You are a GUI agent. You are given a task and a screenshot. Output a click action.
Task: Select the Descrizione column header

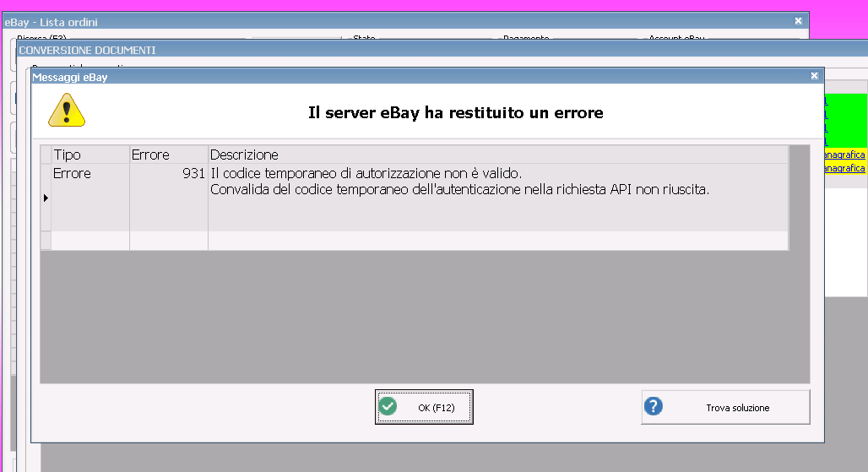pyautogui.click(x=498, y=155)
